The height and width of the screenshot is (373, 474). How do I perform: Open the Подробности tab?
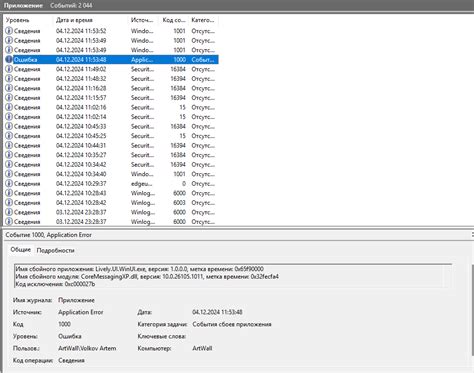point(55,250)
